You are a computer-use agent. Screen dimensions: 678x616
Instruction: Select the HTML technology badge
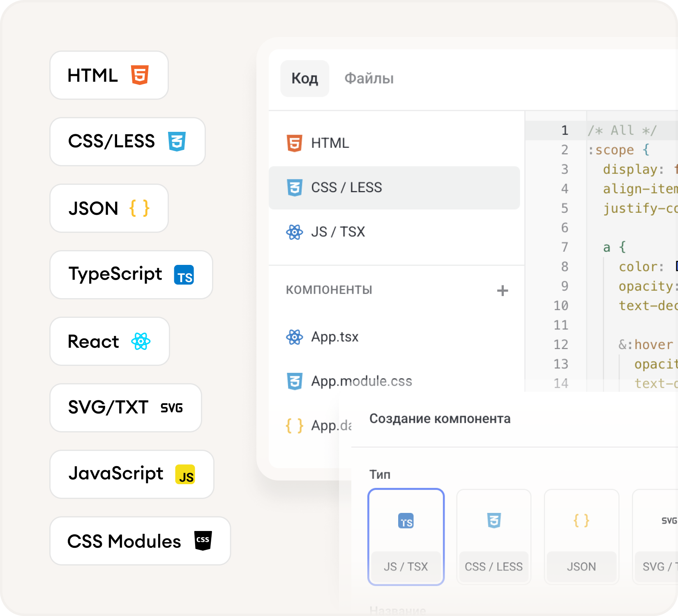pyautogui.click(x=109, y=75)
